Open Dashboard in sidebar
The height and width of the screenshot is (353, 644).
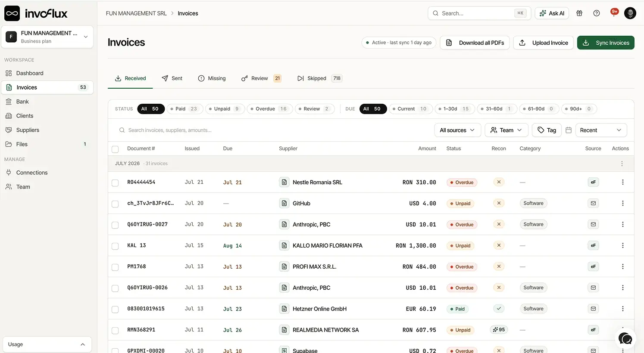point(47,73)
